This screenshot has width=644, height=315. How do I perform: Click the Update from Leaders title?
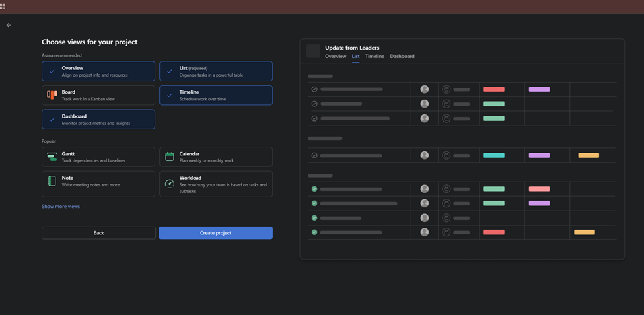click(x=352, y=48)
